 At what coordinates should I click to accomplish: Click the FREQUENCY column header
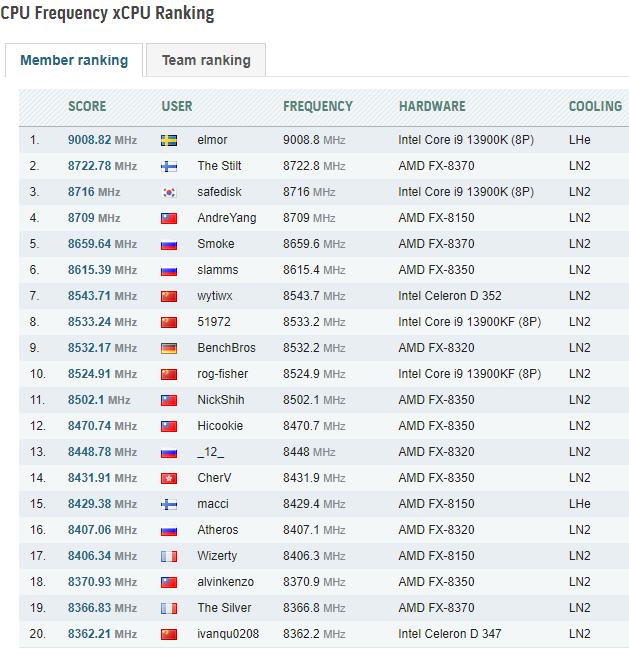click(x=318, y=106)
